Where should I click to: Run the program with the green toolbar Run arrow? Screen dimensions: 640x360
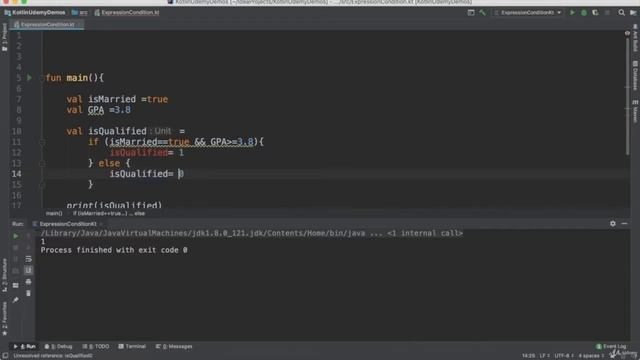572,13
